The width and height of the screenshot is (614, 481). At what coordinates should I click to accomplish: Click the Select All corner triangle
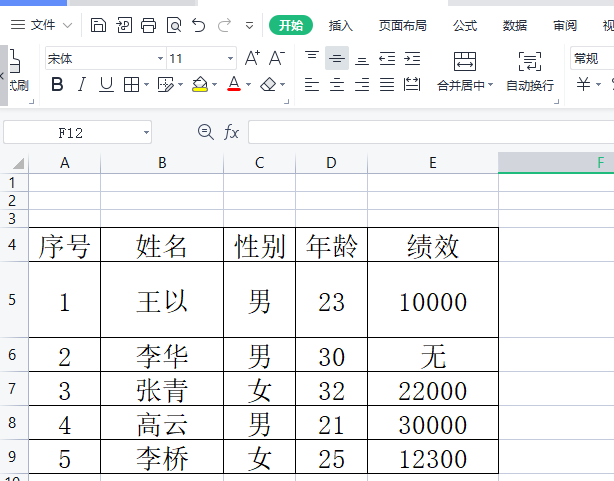[x=18, y=163]
